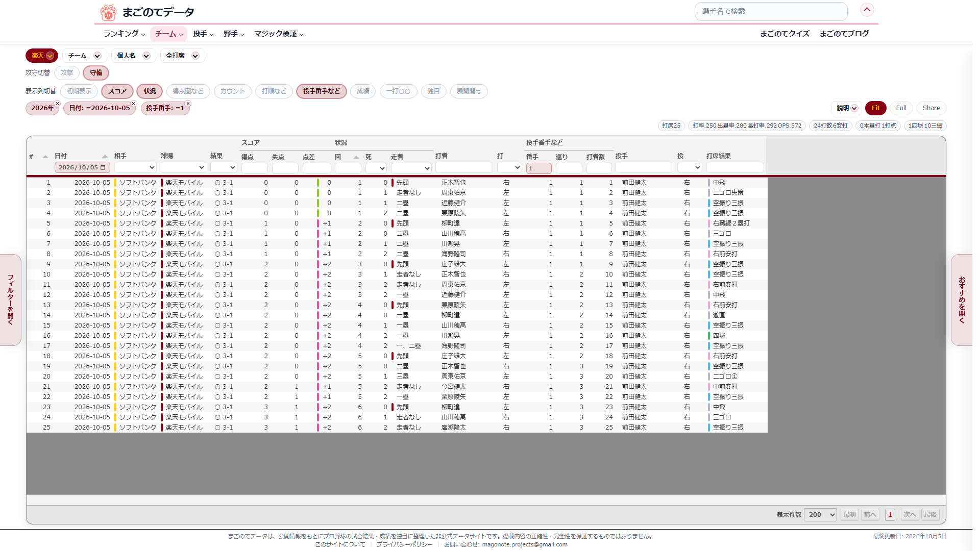Screen dimensions: 980x551
Task: Toggle the 投手番手など column group
Action: pyautogui.click(x=322, y=91)
